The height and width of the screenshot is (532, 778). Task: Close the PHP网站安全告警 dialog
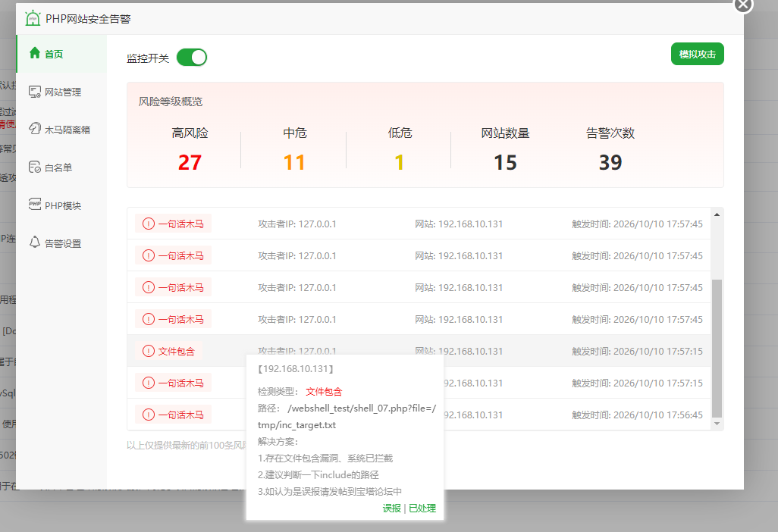click(x=743, y=5)
